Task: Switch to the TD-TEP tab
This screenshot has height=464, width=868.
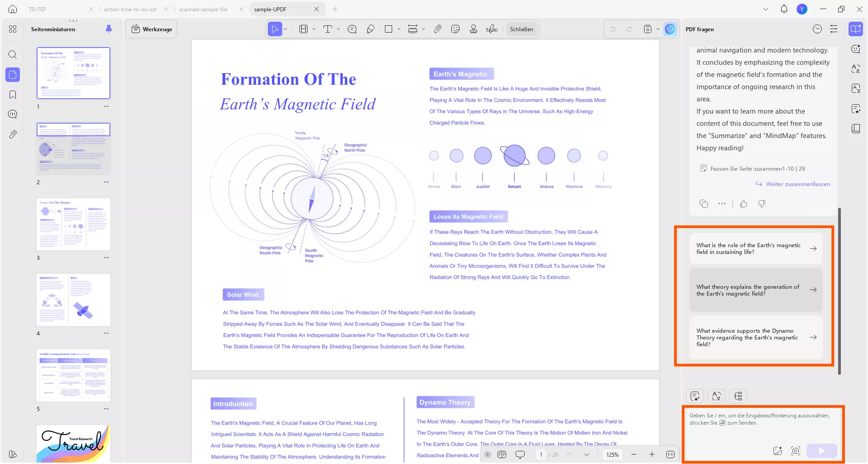Action: (x=38, y=9)
